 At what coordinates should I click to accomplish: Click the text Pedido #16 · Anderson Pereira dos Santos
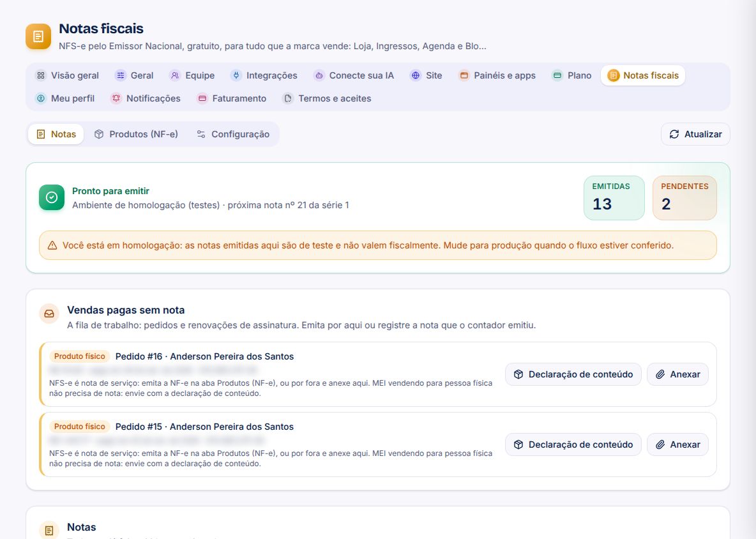(204, 356)
